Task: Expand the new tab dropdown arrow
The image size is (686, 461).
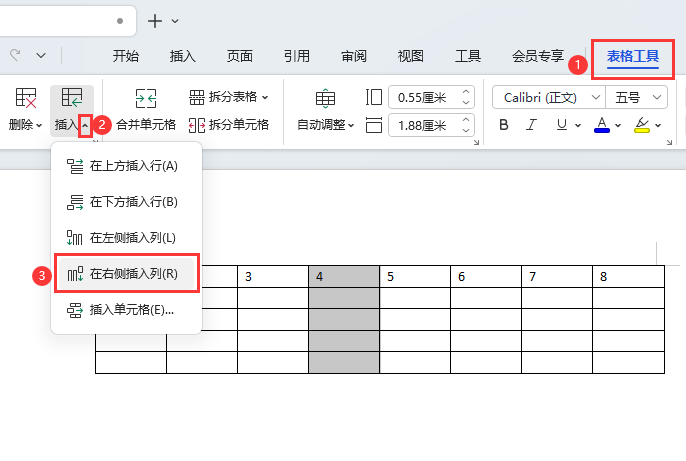Action: click(175, 21)
